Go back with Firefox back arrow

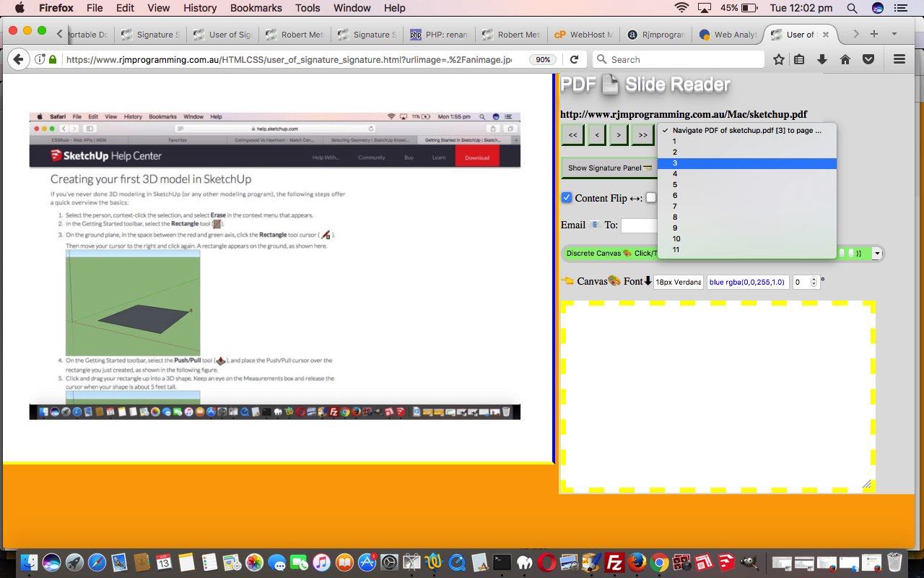coord(18,59)
